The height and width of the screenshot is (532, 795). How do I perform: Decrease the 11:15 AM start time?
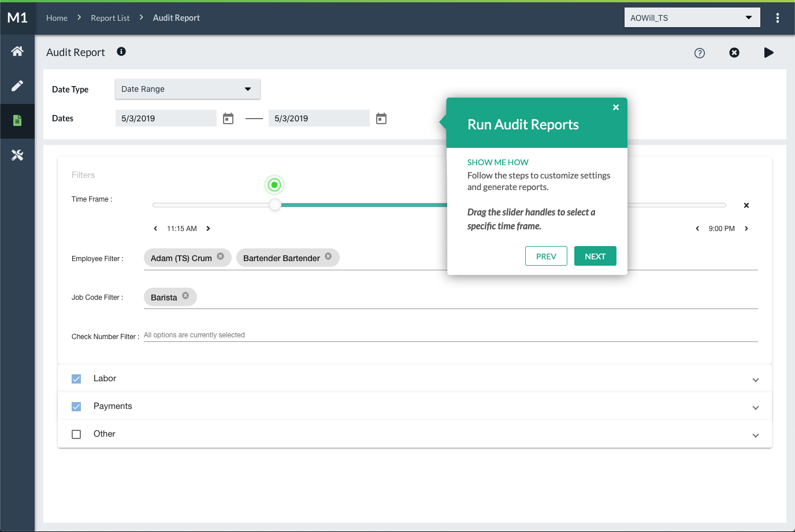(155, 229)
